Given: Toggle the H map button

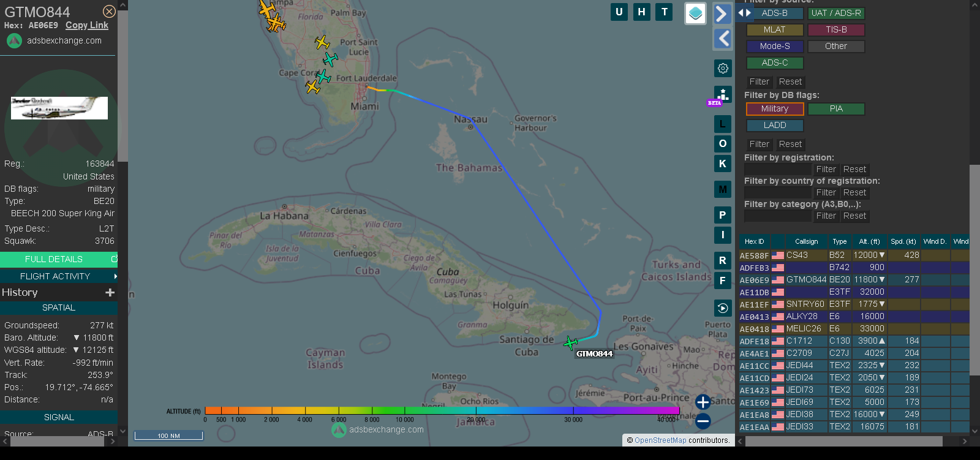Looking at the screenshot, I should 641,12.
